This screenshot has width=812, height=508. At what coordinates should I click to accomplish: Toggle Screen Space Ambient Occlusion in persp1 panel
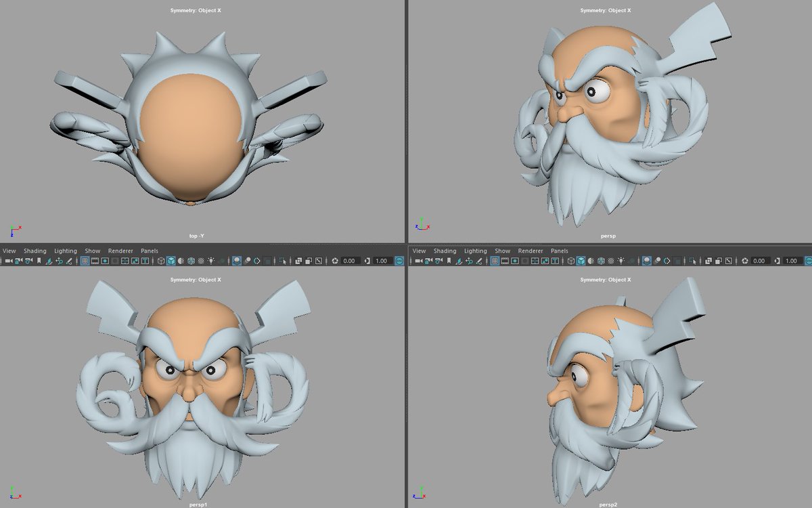(x=238, y=261)
